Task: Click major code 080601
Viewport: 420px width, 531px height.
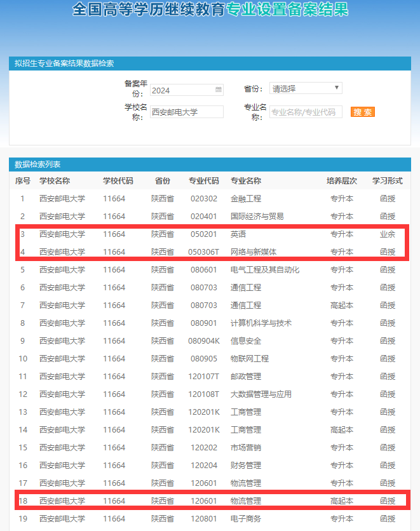Action: [204, 270]
